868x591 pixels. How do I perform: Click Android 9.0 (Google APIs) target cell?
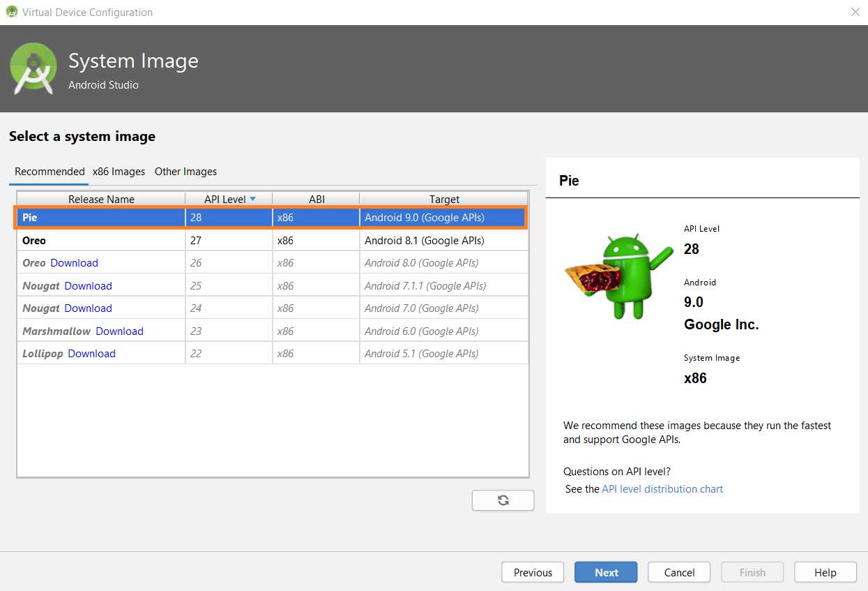pyautogui.click(x=443, y=218)
